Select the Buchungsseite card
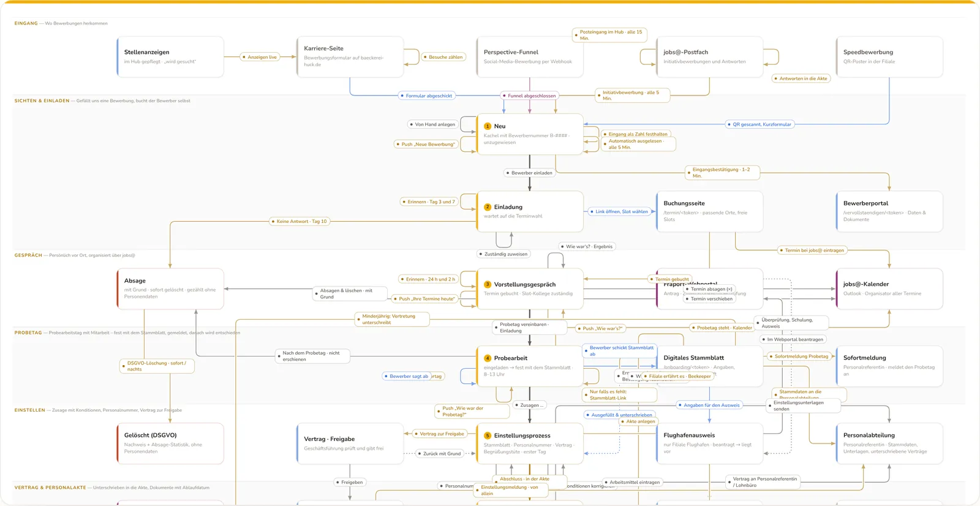The height and width of the screenshot is (506, 980). tap(709, 211)
